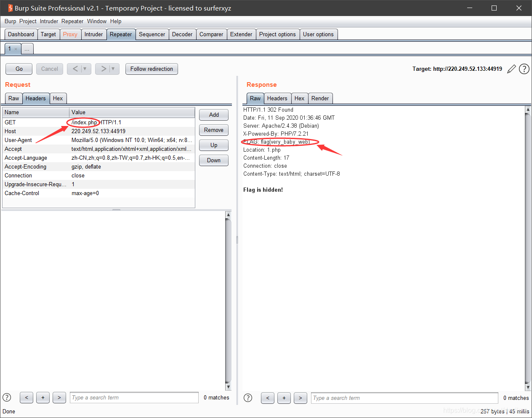Open the Project menu
The image size is (532, 418).
coord(28,21)
